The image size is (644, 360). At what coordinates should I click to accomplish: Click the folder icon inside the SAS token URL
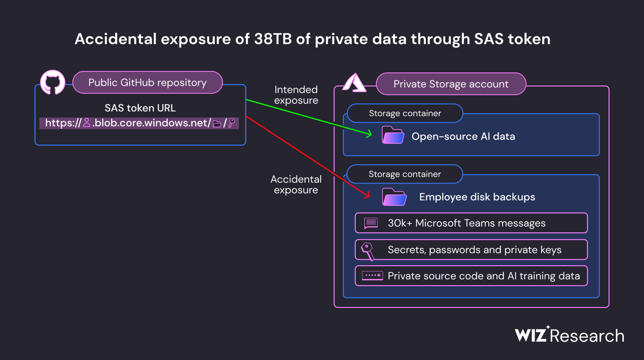point(216,123)
